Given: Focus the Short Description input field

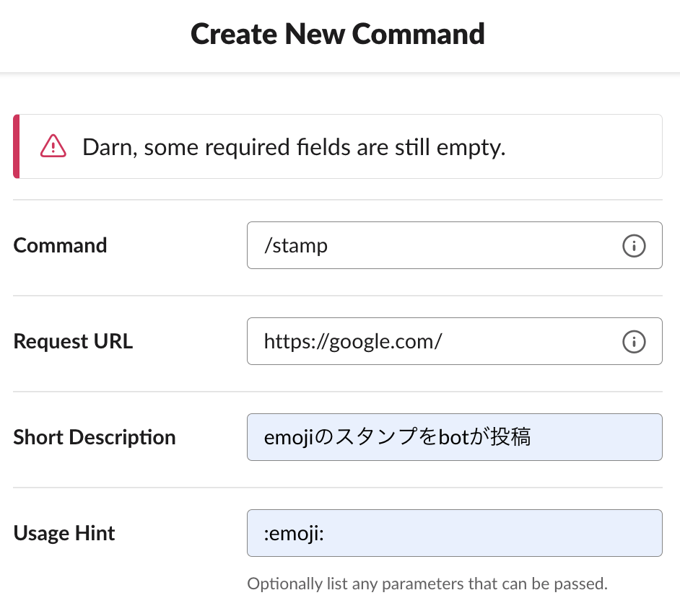Looking at the screenshot, I should click(x=592, y=437).
